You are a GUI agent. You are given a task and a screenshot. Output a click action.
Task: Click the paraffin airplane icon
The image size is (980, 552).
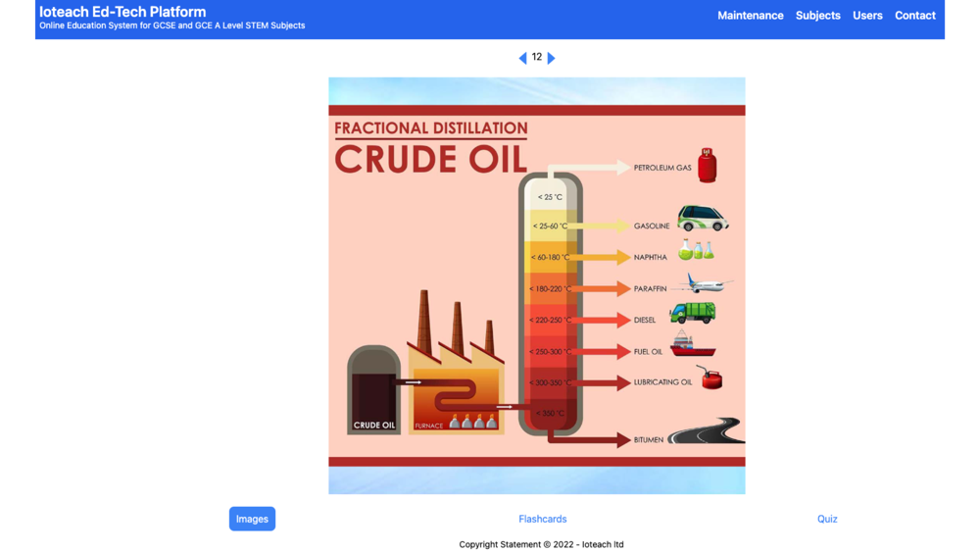click(x=703, y=284)
